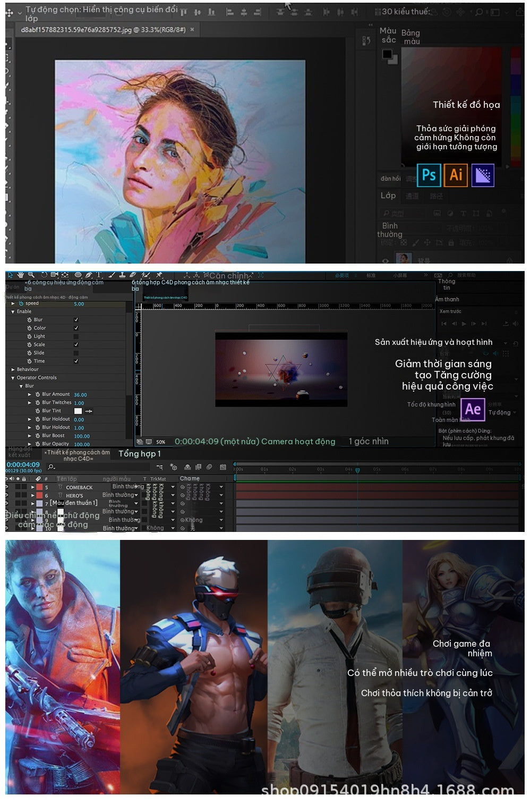
Task: Click the white Blur Tint color swatch
Action: [x=78, y=411]
